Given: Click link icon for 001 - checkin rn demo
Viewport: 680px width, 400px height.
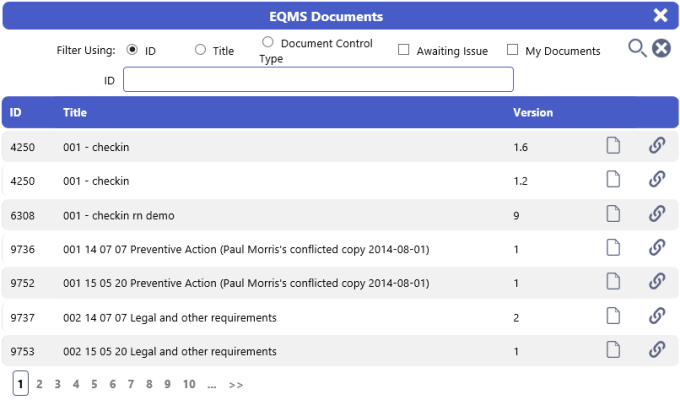Looking at the screenshot, I should [657, 213].
